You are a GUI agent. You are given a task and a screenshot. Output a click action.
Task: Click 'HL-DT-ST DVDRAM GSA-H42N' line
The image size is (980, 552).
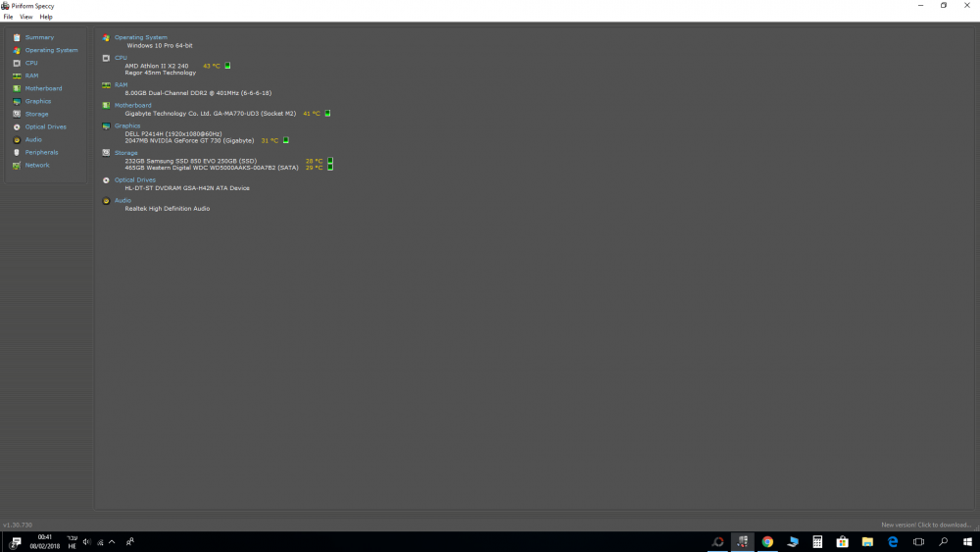pyautogui.click(x=187, y=188)
